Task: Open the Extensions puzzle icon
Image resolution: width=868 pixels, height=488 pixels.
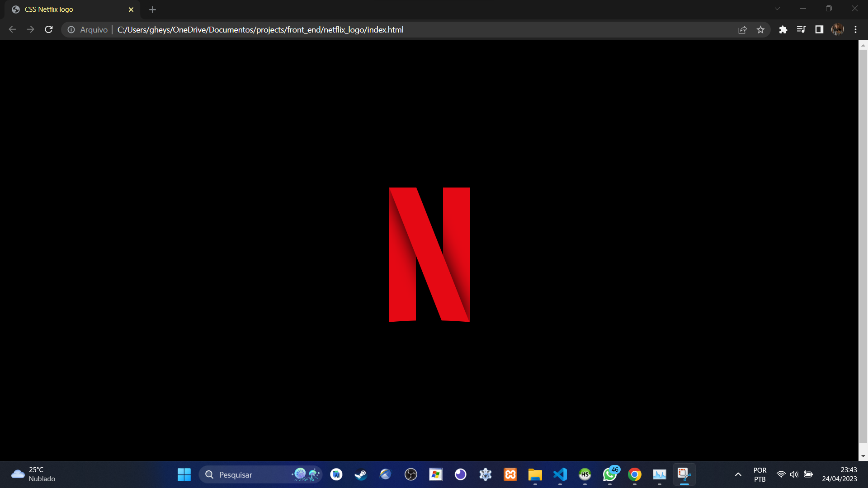Action: coord(783,30)
